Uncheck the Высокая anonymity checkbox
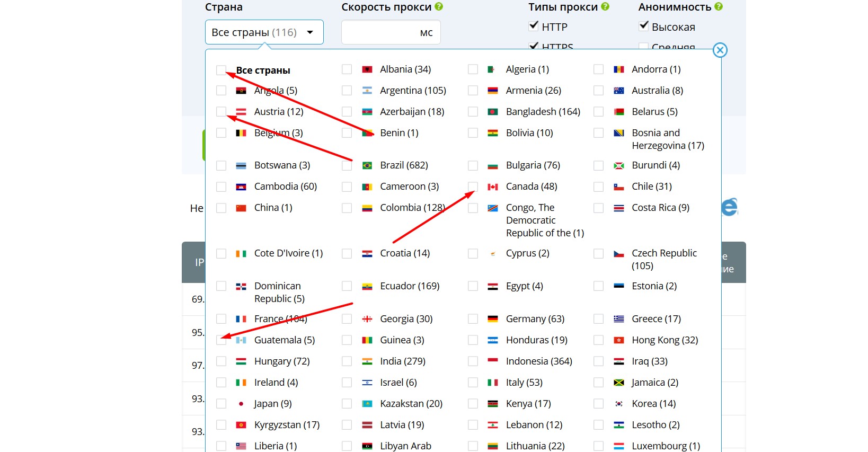868x452 pixels. [644, 26]
